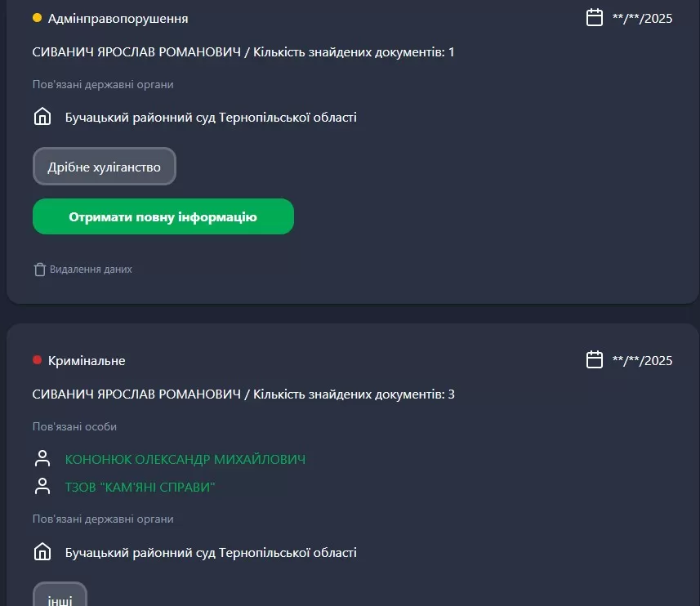The width and height of the screenshot is (700, 606).
Task: Select the Інші tag button
Action: 60,598
